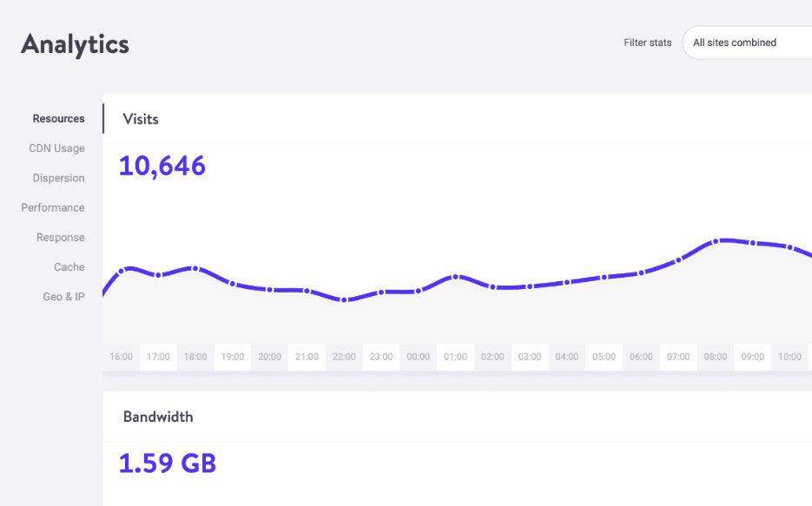The height and width of the screenshot is (506, 812).
Task: Click the Bandwidth card heading
Action: point(158,417)
